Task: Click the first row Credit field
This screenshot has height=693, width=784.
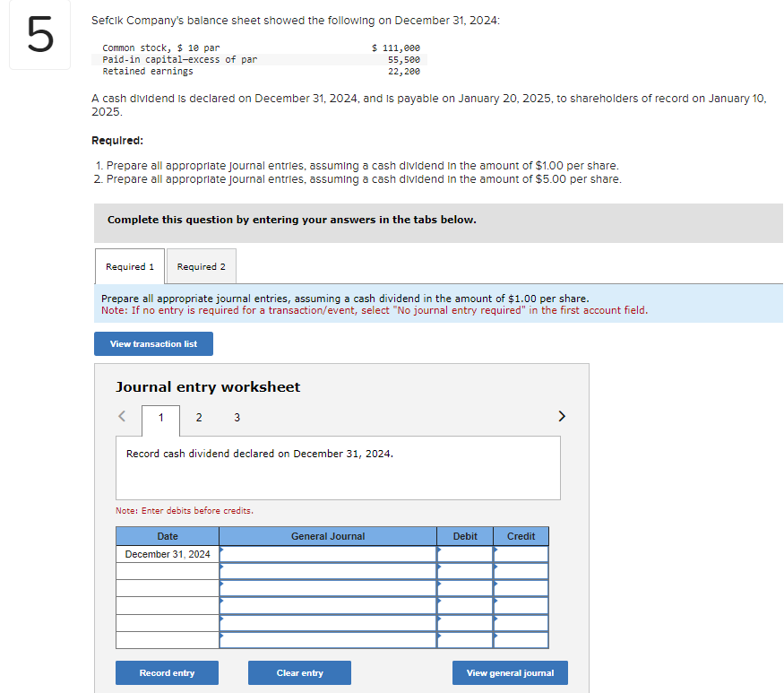Action: pyautogui.click(x=521, y=553)
